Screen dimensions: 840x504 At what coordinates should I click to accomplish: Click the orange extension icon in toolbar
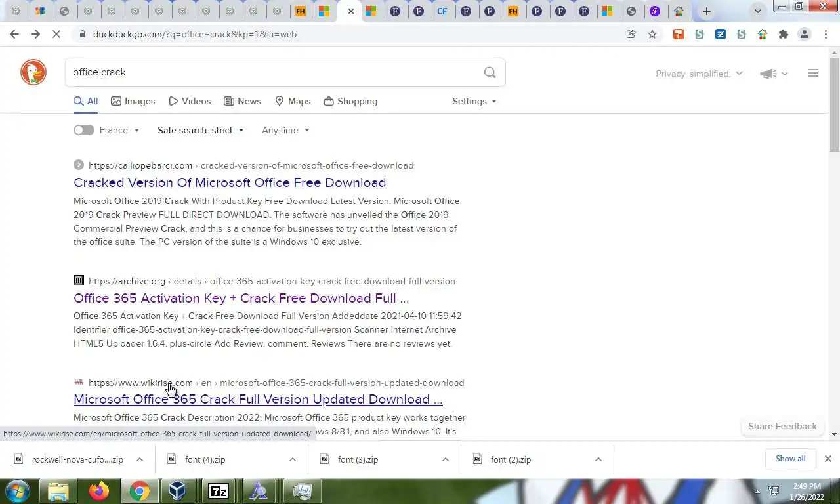[x=679, y=34]
